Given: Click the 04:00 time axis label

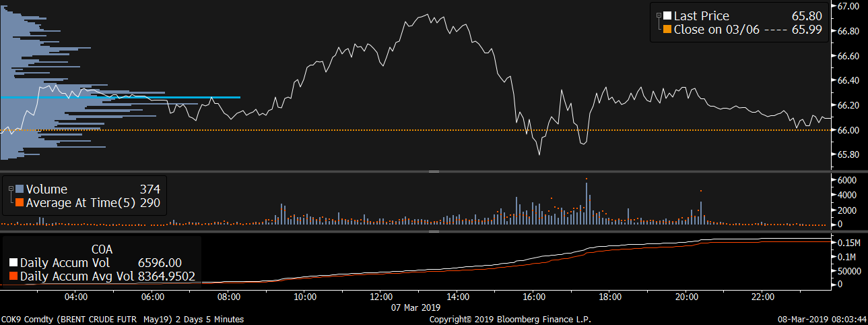Looking at the screenshot, I should coord(75,296).
